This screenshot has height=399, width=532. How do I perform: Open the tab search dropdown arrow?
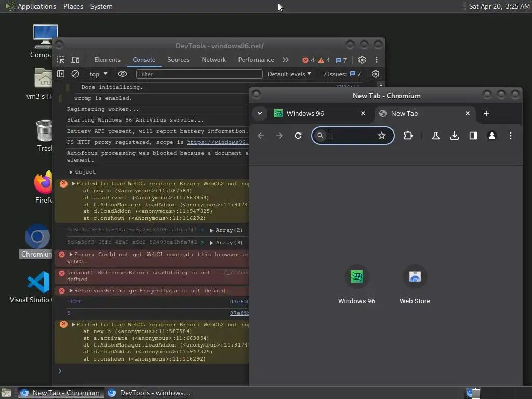[260, 113]
